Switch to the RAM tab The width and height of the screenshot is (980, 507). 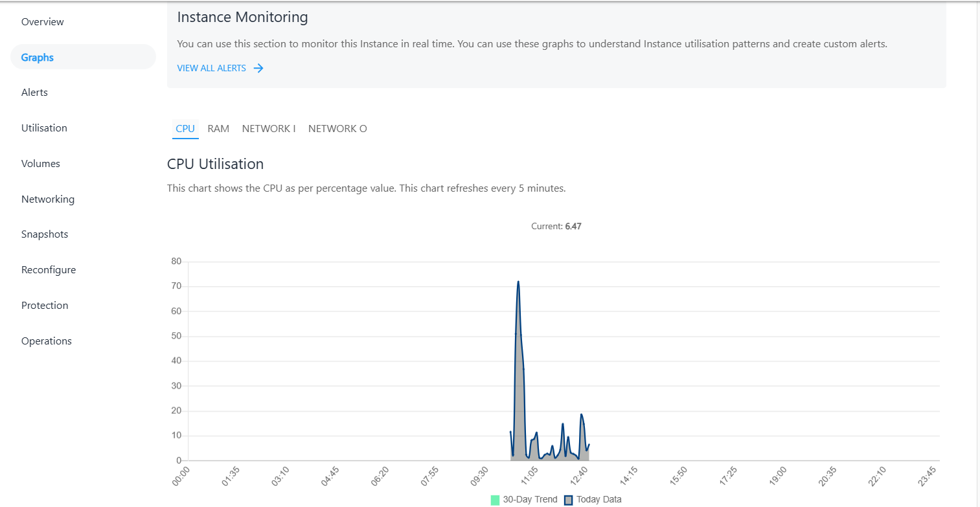218,128
